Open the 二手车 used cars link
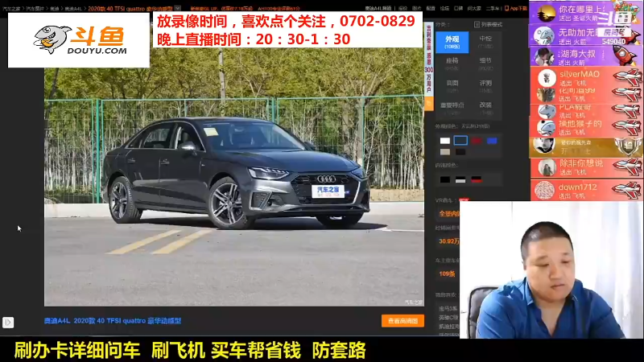644x362 pixels. point(492,8)
